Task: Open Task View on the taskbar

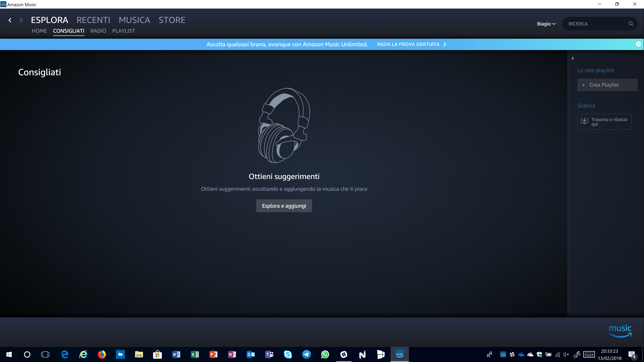Action: pyautogui.click(x=45, y=354)
